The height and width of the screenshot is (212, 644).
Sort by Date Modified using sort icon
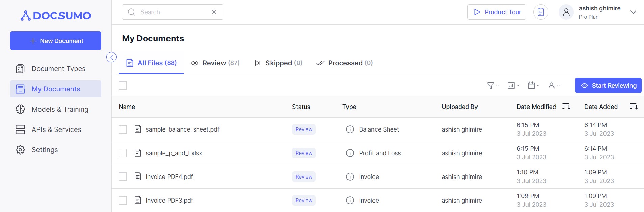pyautogui.click(x=566, y=107)
